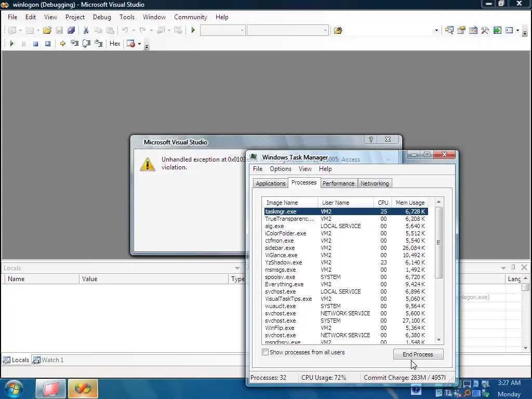Click process list vertical scrollbar thumb
The width and height of the screenshot is (532, 399).
(x=438, y=242)
